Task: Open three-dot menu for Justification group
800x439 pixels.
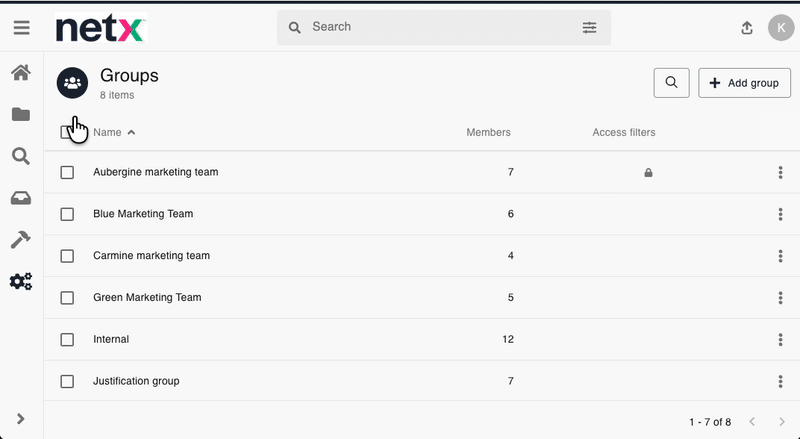Action: click(780, 381)
